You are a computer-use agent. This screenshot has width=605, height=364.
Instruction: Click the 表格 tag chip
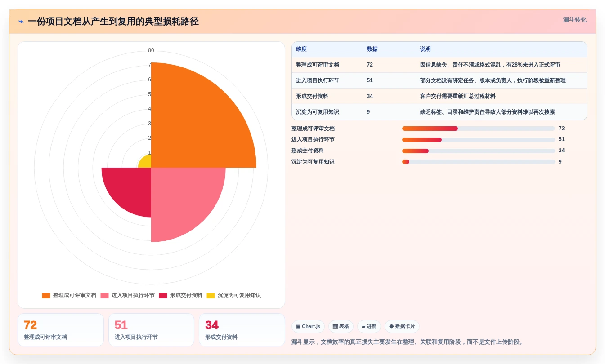(x=341, y=327)
